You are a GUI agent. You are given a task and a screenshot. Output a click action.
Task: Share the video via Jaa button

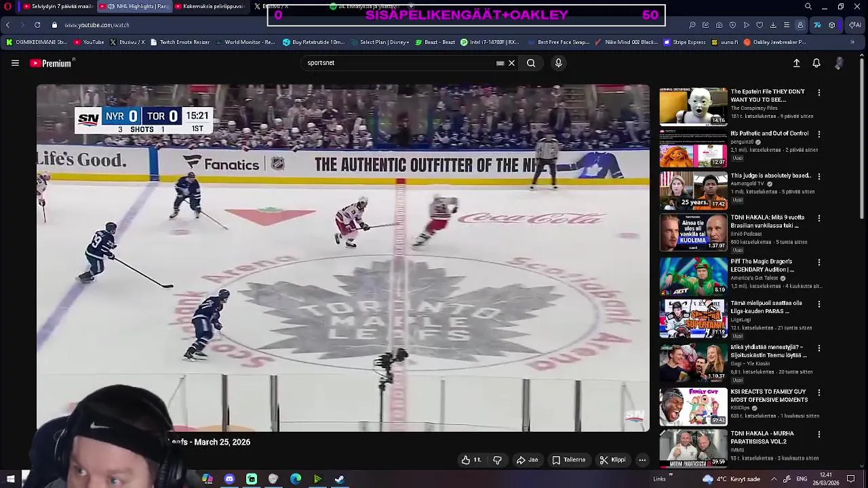[527, 460]
